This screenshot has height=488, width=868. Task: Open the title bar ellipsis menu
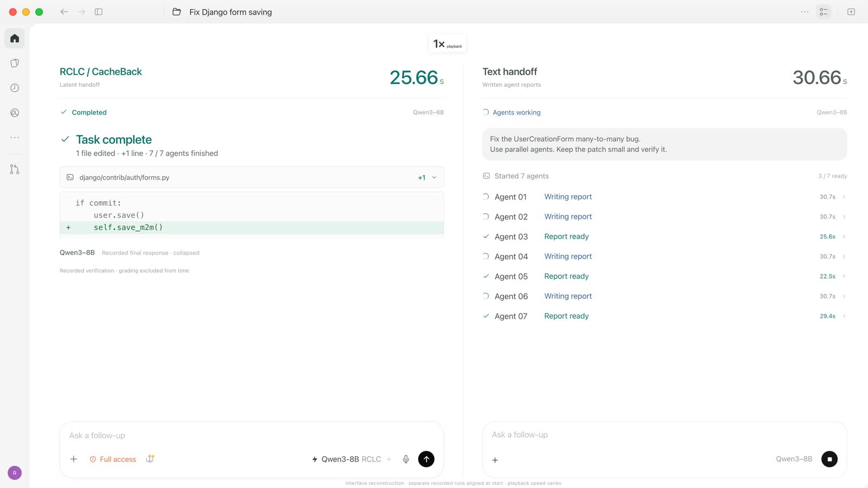pyautogui.click(x=805, y=12)
